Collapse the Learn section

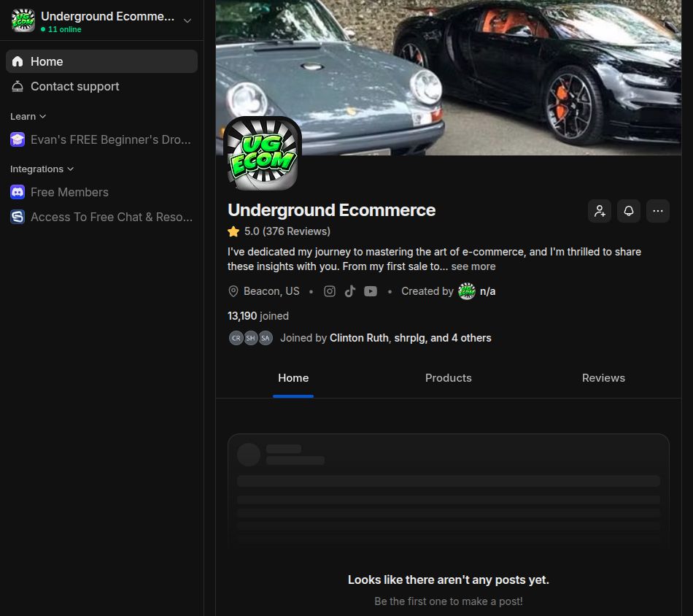pyautogui.click(x=28, y=116)
